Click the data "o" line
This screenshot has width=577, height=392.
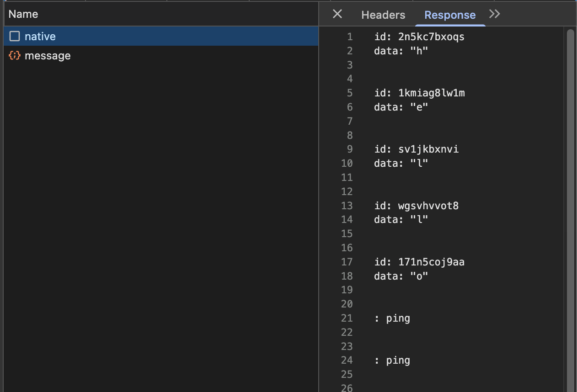(401, 276)
